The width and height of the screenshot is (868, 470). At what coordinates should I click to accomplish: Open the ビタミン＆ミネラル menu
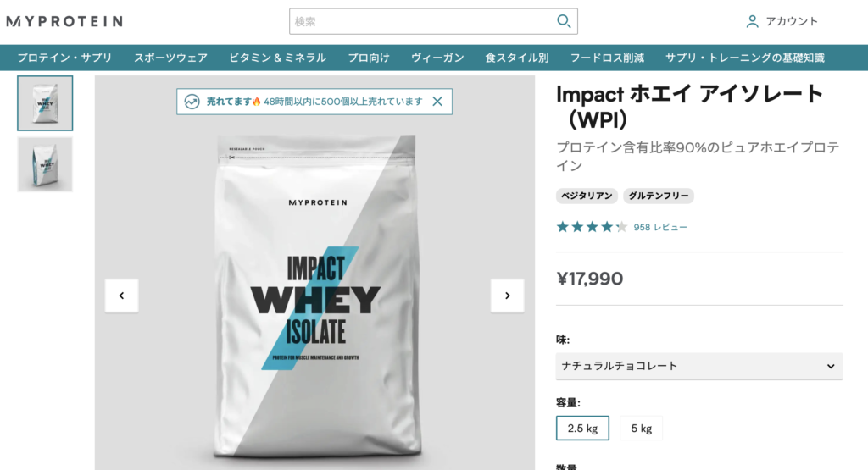pyautogui.click(x=277, y=58)
